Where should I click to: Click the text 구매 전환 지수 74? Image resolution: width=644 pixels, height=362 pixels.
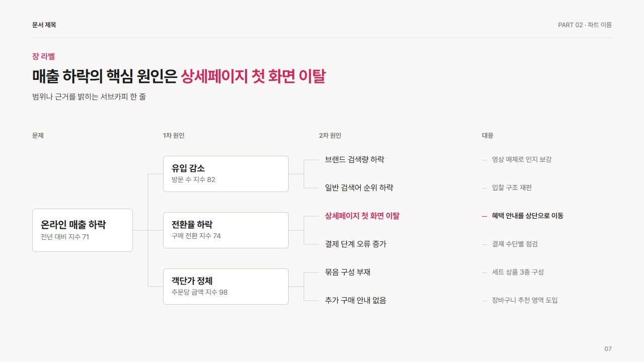click(196, 236)
